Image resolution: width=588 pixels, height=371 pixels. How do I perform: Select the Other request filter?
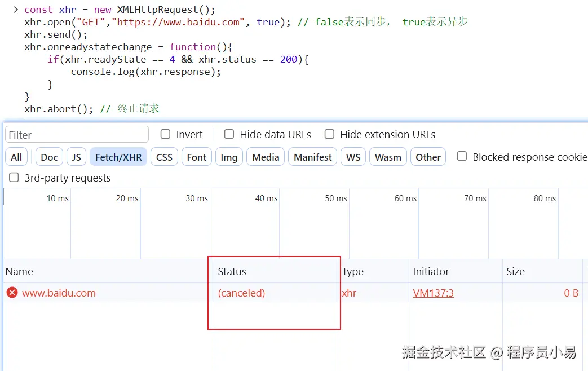click(428, 157)
